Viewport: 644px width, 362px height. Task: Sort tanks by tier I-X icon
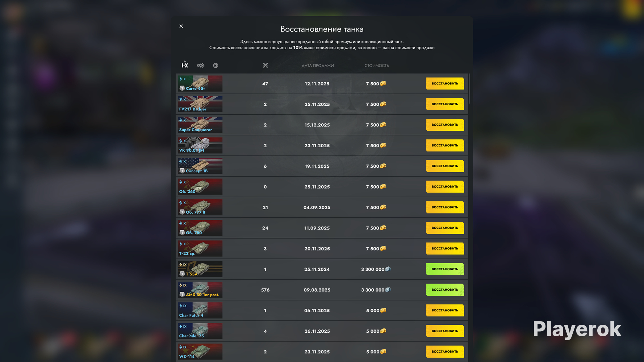[185, 65]
